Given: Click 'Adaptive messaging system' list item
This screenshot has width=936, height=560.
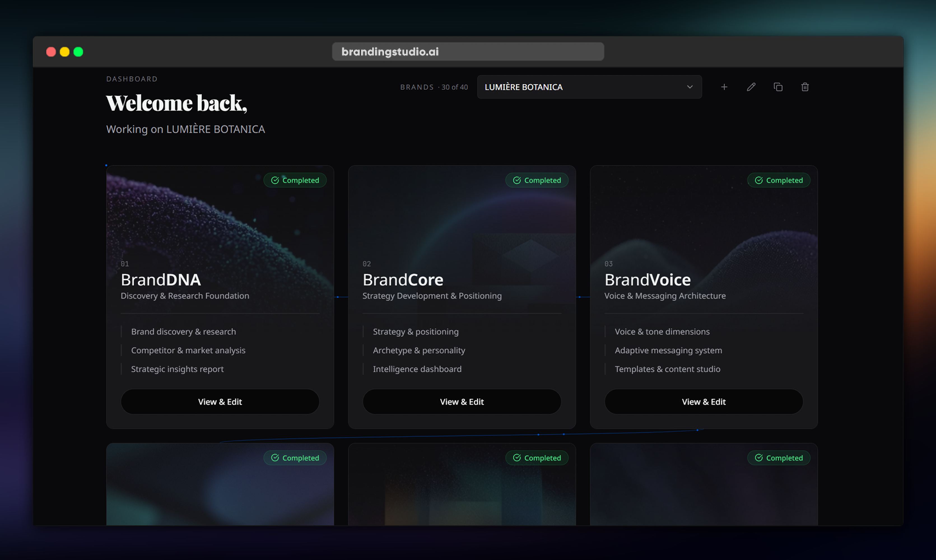Looking at the screenshot, I should (x=668, y=350).
